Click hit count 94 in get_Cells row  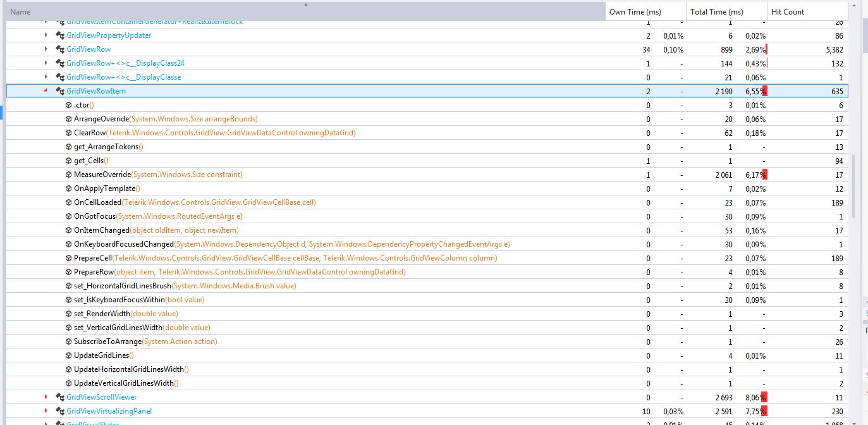[838, 161]
